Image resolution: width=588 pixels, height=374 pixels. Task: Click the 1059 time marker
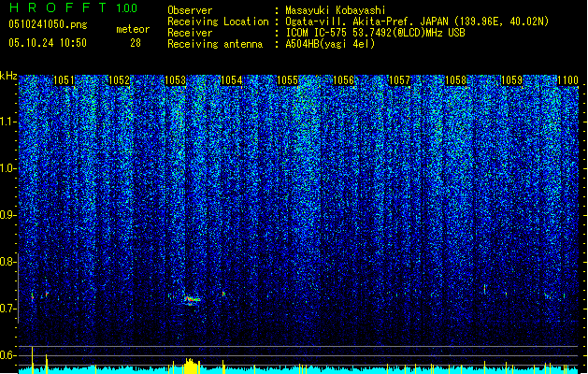[x=512, y=80]
